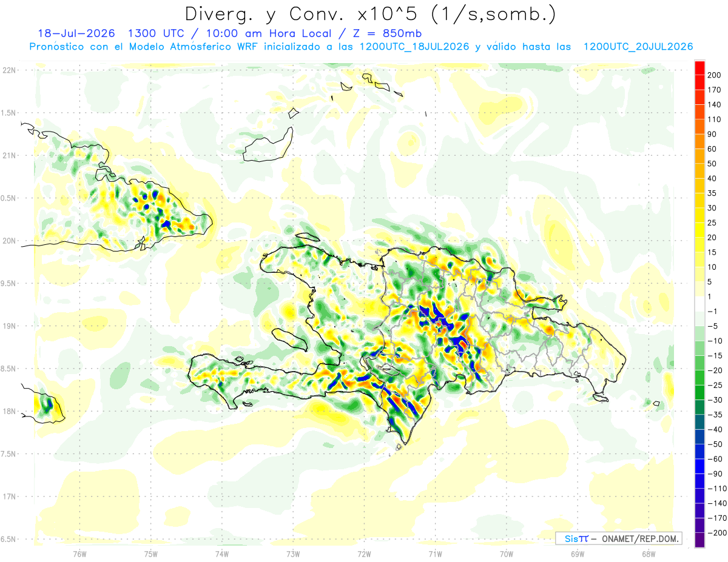Select the 69W longitude label
Screen dimensions: 728x562
point(578,554)
